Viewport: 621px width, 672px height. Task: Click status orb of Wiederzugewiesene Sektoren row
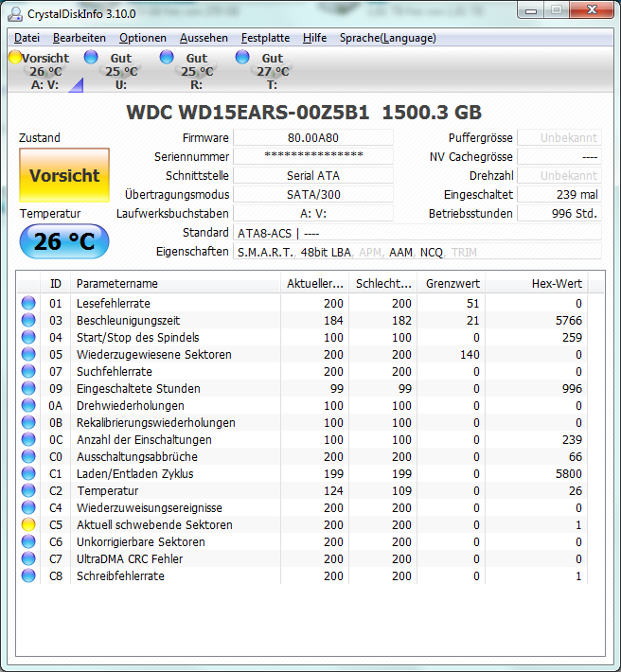[28, 354]
